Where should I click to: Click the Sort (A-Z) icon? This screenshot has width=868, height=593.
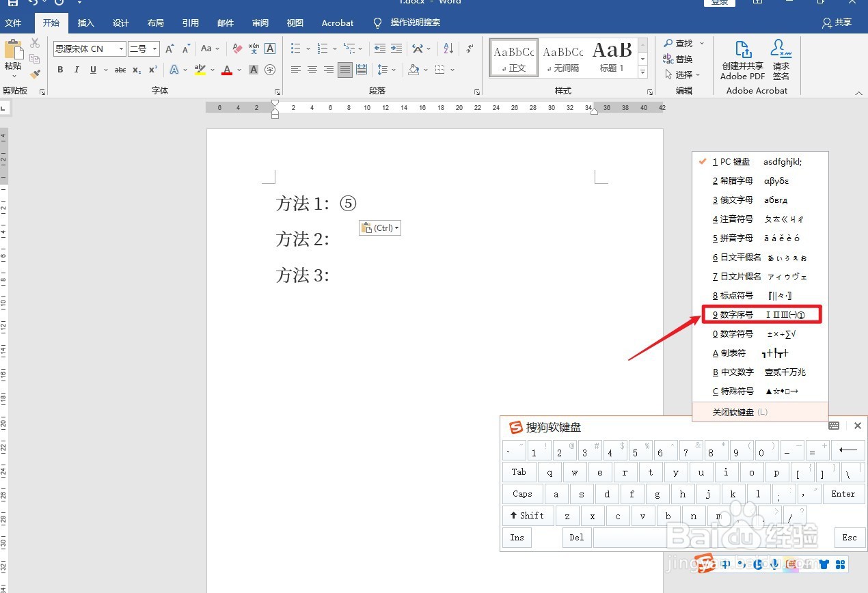coord(448,49)
